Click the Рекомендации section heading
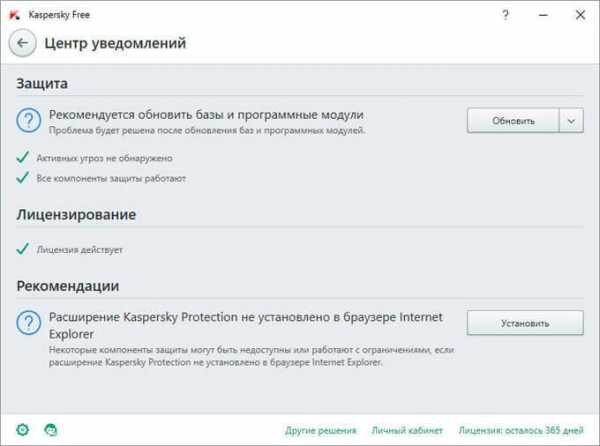Screen dimensions: 600x446 coord(68,286)
